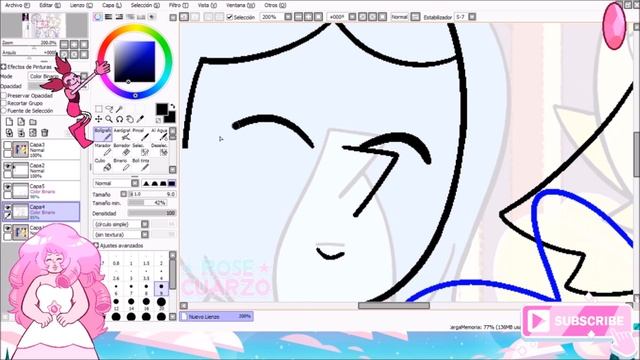The image size is (640, 360).
Task: Click the SUBSCRIBE button
Action: [576, 321]
